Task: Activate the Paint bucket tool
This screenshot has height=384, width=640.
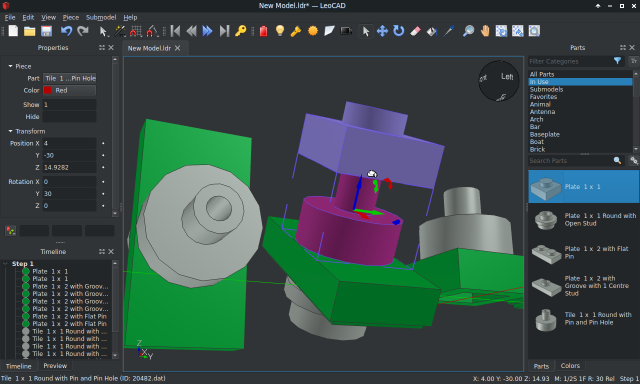Action: tap(431, 31)
